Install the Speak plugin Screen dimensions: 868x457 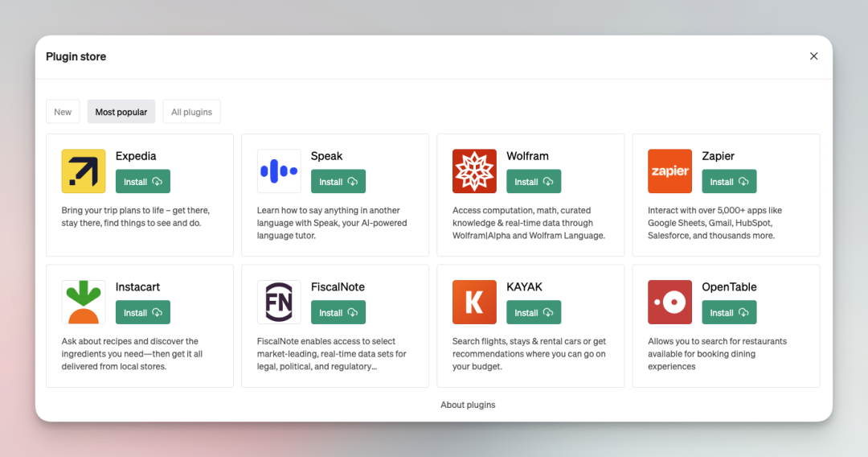pos(338,182)
